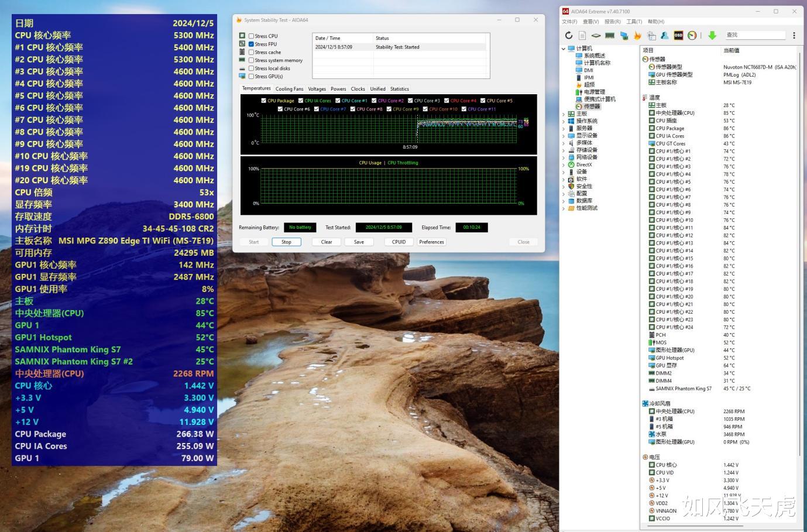Click the sensor gauge toolbar icon

pyautogui.click(x=692, y=36)
